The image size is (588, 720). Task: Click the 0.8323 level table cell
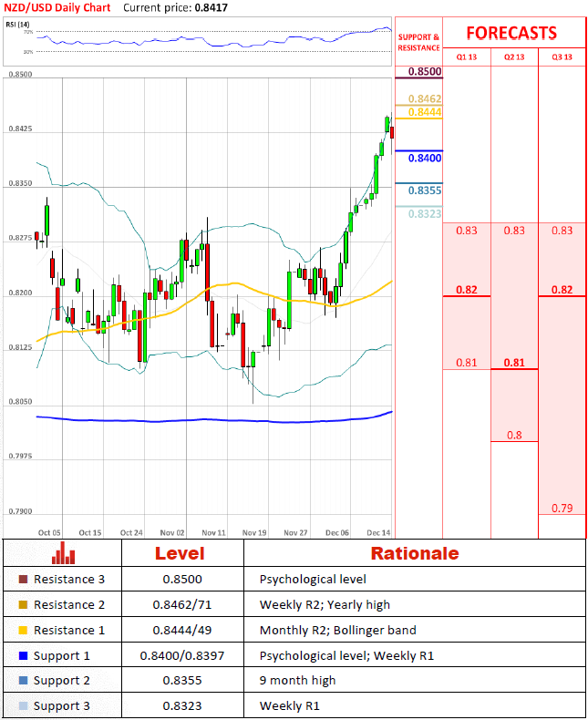click(182, 705)
